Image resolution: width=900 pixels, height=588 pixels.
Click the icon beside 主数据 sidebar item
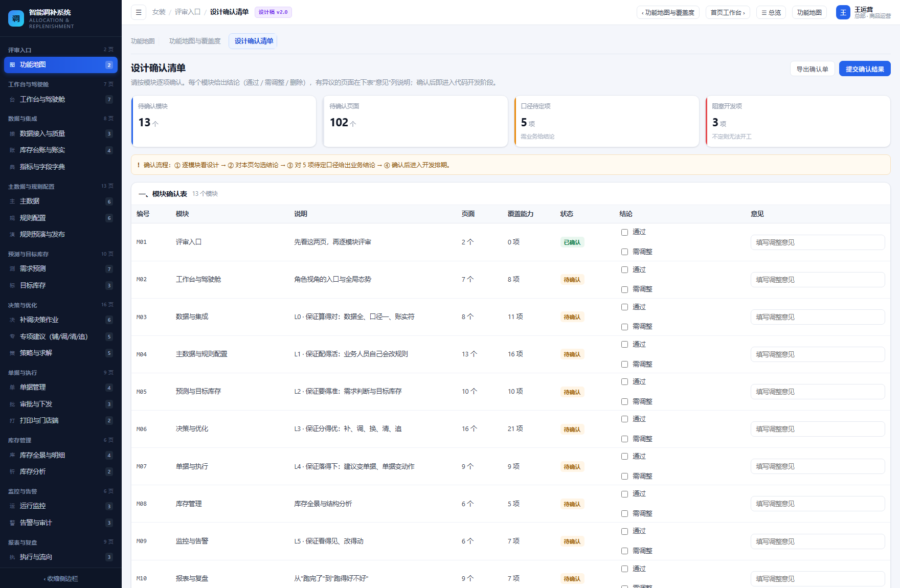12,201
